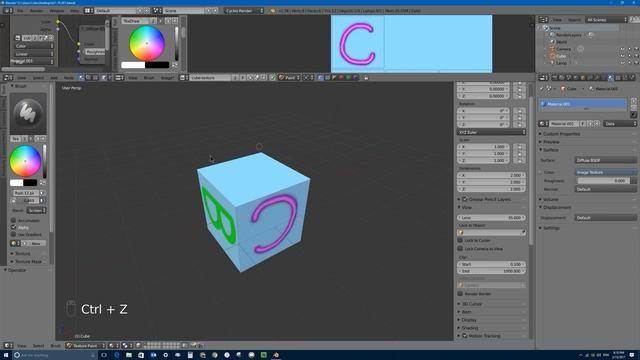The height and width of the screenshot is (360, 640).
Task: Select the Cube item in outliner
Action: click(561, 56)
